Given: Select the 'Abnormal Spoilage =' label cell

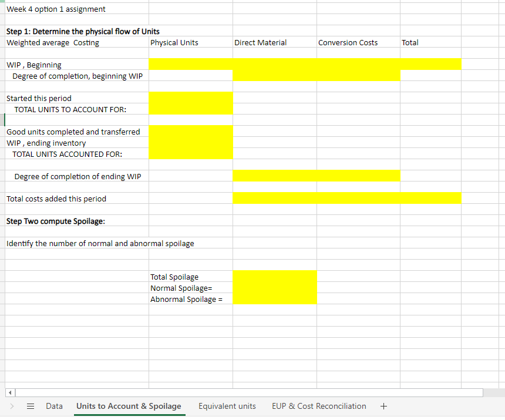Looking at the screenshot, I should [x=191, y=299].
